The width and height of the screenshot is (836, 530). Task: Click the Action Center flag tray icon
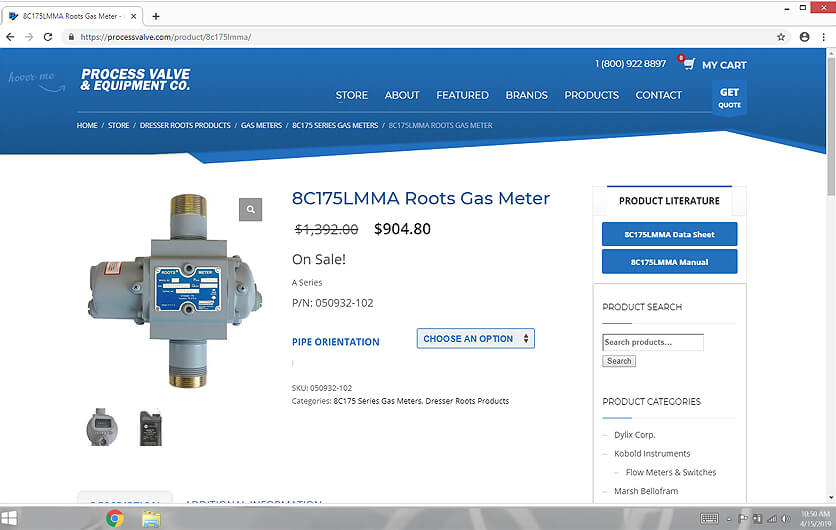tap(743, 518)
